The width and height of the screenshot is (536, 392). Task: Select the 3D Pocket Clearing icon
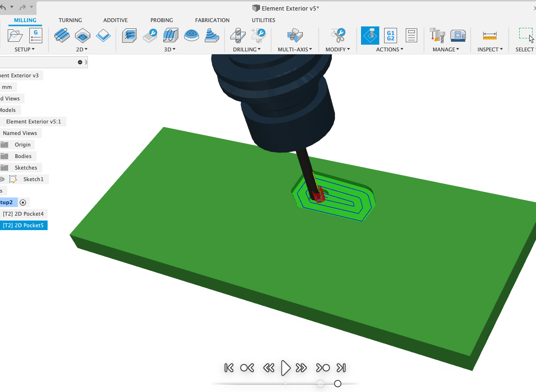click(150, 36)
